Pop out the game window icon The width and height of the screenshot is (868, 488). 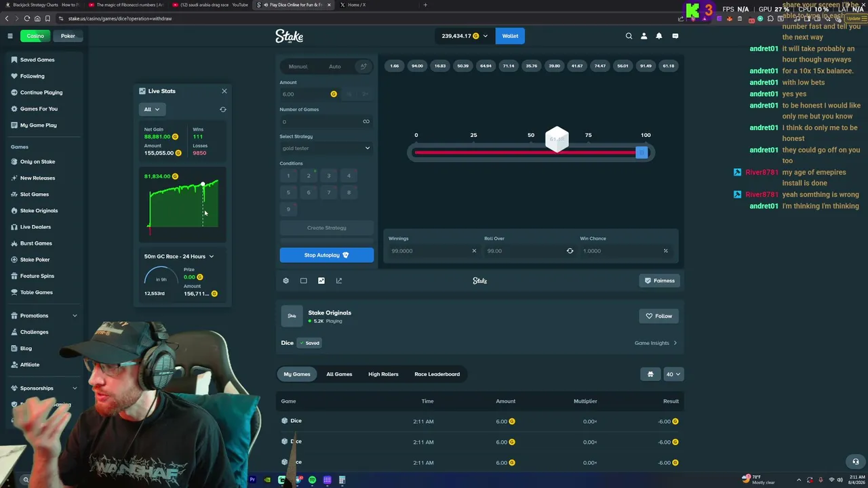pyautogui.click(x=339, y=281)
